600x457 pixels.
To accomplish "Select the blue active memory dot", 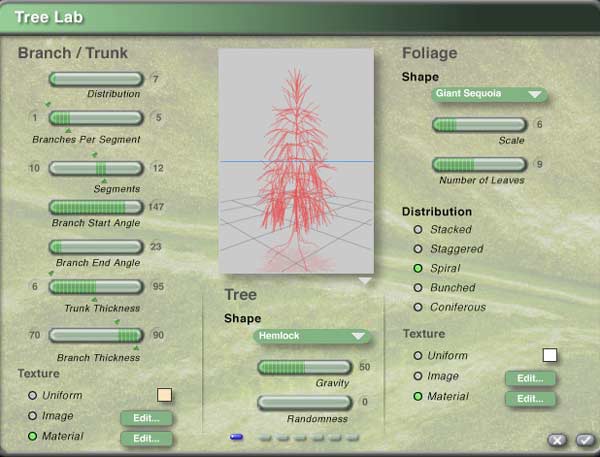I will pyautogui.click(x=236, y=437).
